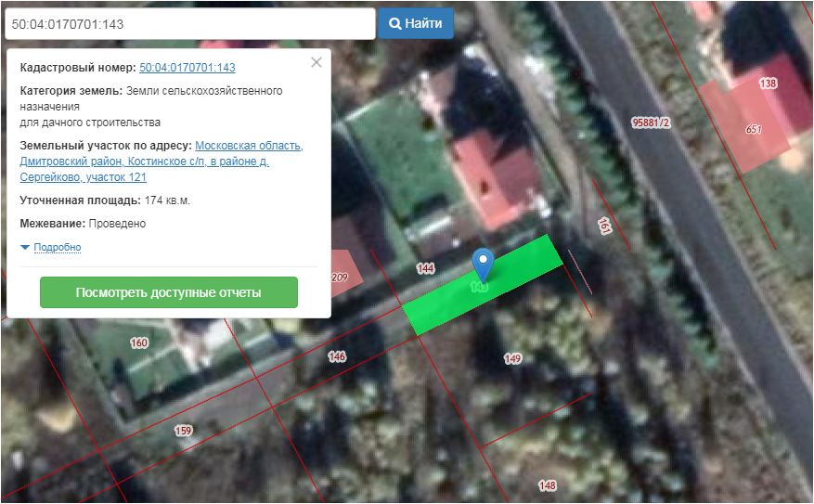Select parcel labeled 160 on map
The height and width of the screenshot is (504, 814).
click(139, 343)
